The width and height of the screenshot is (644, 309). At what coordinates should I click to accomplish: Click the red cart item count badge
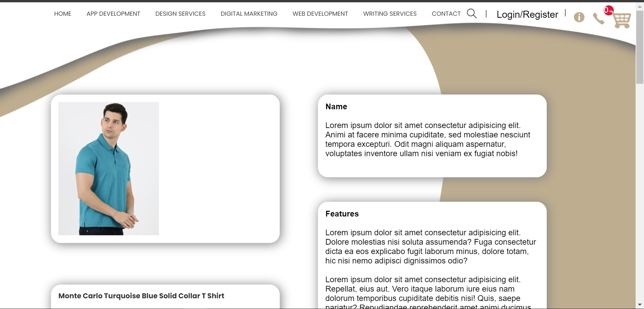click(x=609, y=10)
